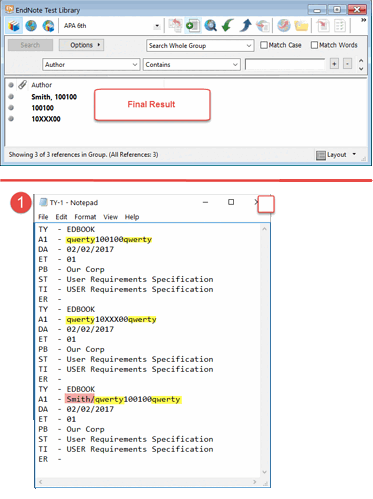Add a search row with plus button
Viewport: 373px width, 499px height.
pyautogui.click(x=334, y=63)
